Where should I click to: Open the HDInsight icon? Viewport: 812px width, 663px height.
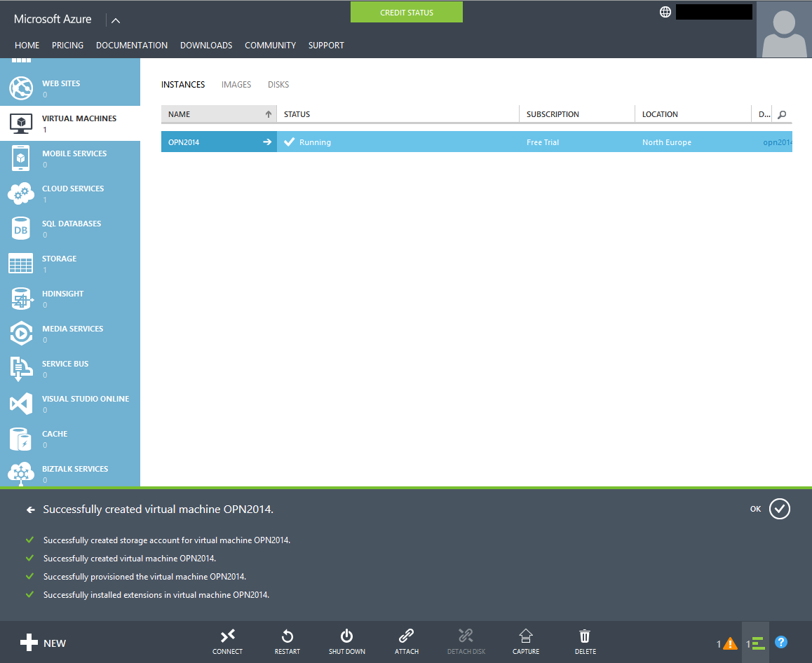pyautogui.click(x=21, y=299)
